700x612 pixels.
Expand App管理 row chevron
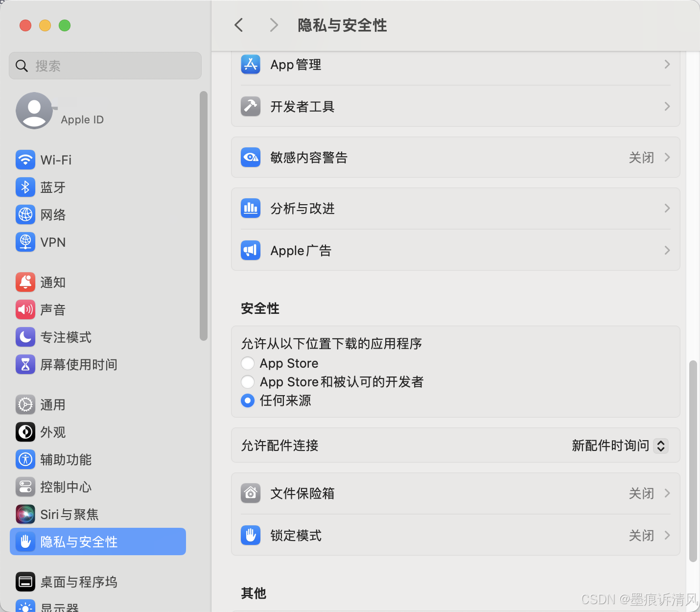(x=667, y=64)
